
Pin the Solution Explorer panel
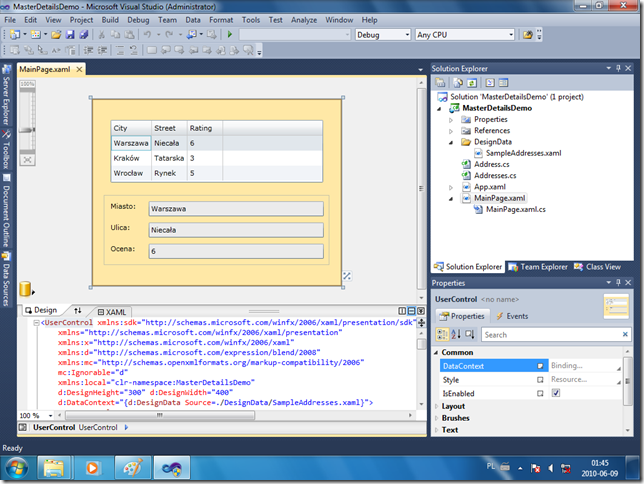pos(619,68)
